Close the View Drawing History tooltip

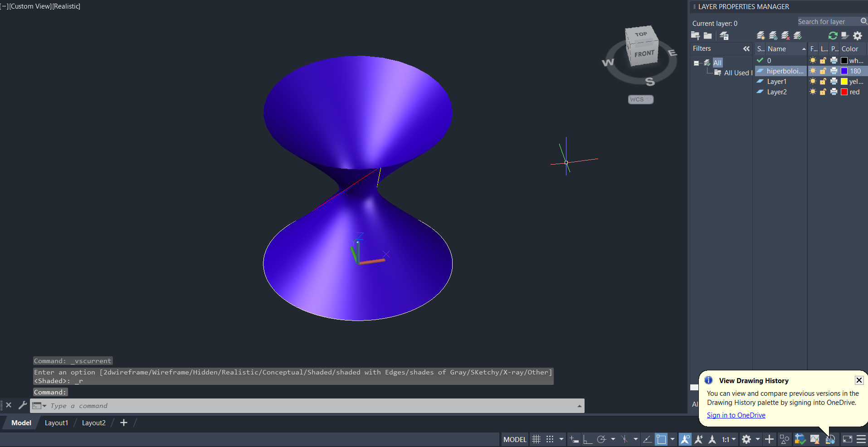[859, 380]
